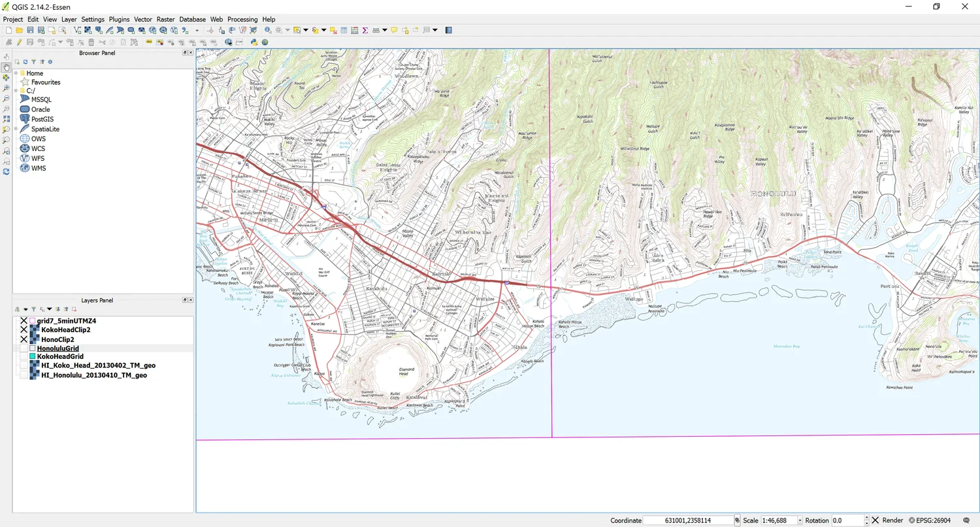Click the Add Vector Layer icon

(x=77, y=29)
